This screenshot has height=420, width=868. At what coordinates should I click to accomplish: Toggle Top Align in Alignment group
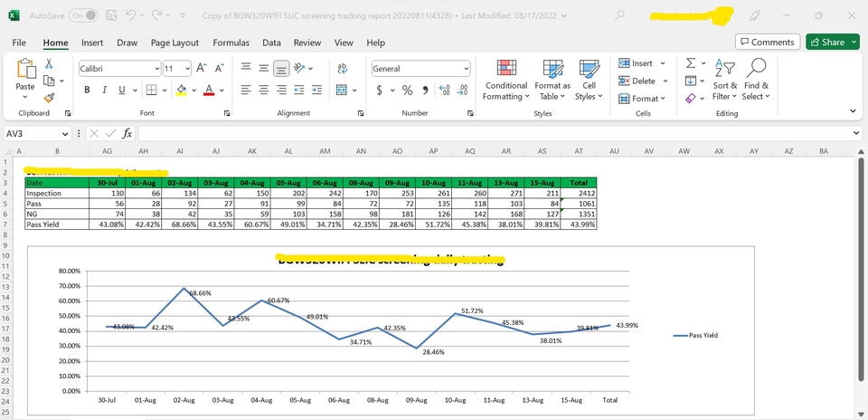[x=246, y=69]
